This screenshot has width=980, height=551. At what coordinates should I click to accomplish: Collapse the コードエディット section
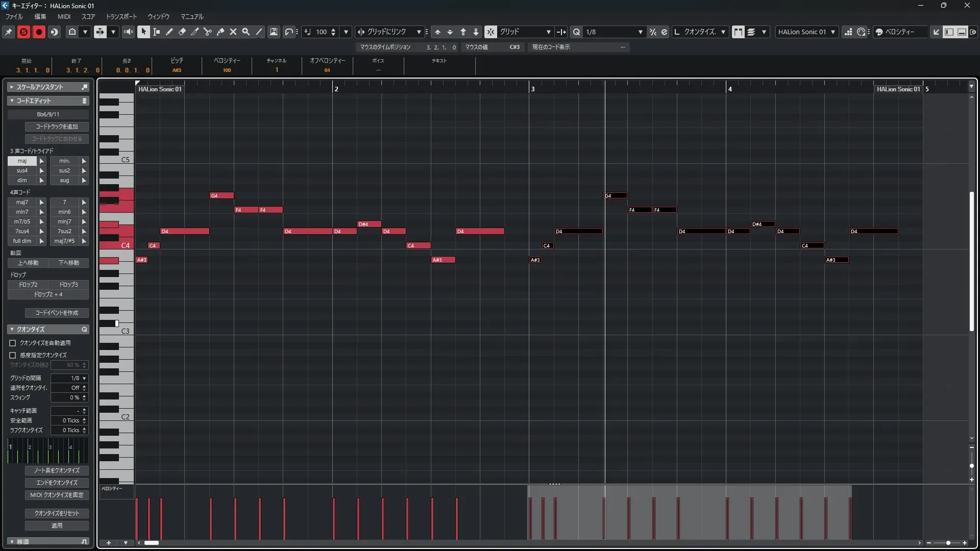coord(12,101)
